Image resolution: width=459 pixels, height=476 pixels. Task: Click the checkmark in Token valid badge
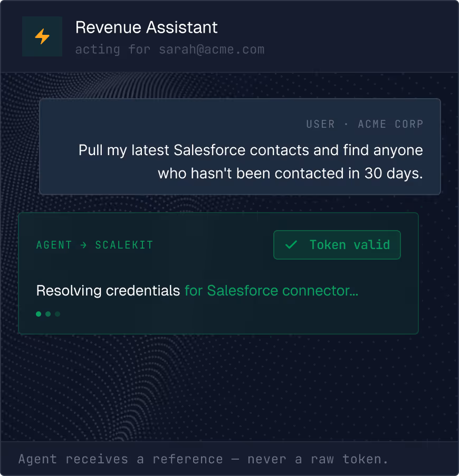pos(291,245)
